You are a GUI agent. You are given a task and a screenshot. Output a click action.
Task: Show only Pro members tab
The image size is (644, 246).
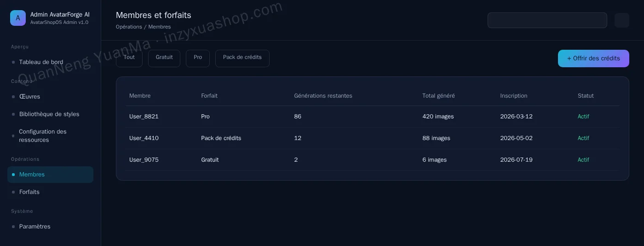[x=198, y=59]
